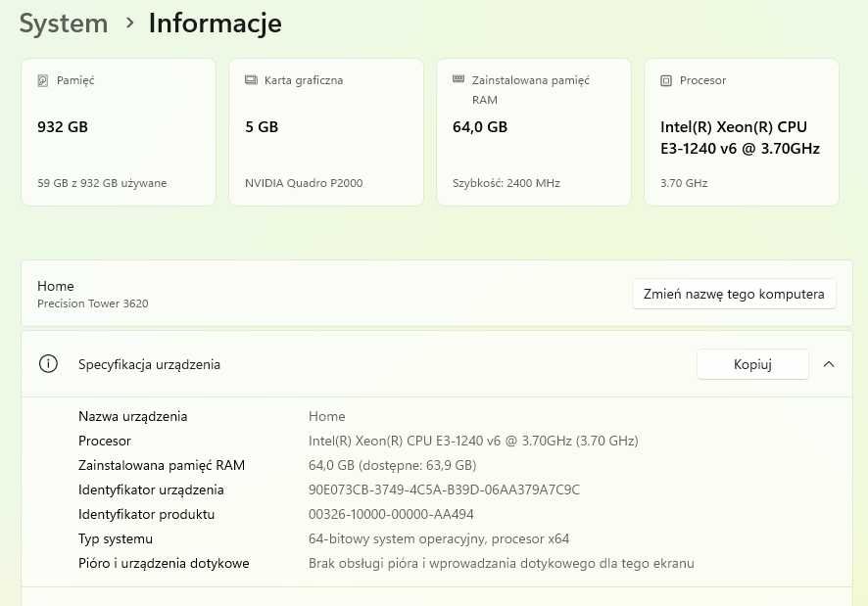Click '5 GB' value in the Karta graficzna card
Image resolution: width=868 pixels, height=606 pixels.
pyautogui.click(x=262, y=127)
